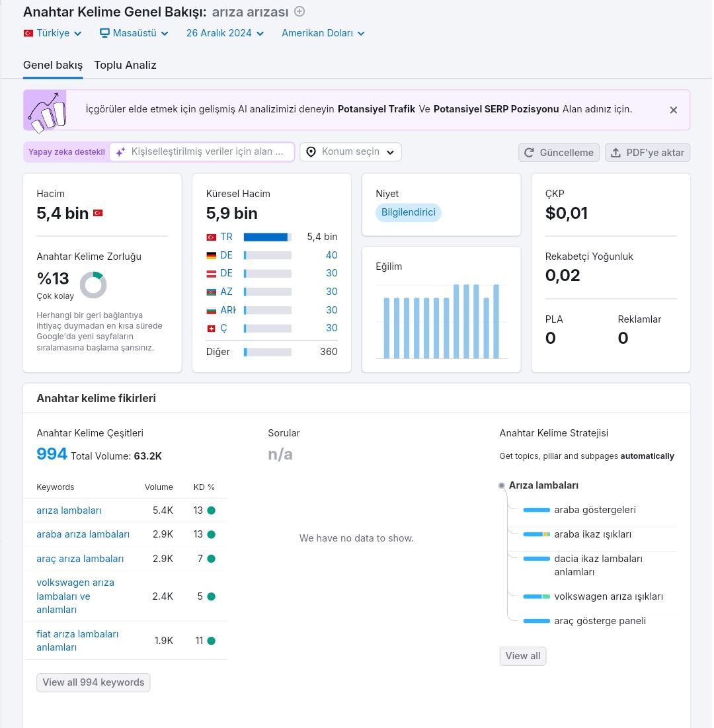This screenshot has width=714, height=728.
Task: Click the Turkey flag next to Hacim
Action: pyautogui.click(x=98, y=213)
